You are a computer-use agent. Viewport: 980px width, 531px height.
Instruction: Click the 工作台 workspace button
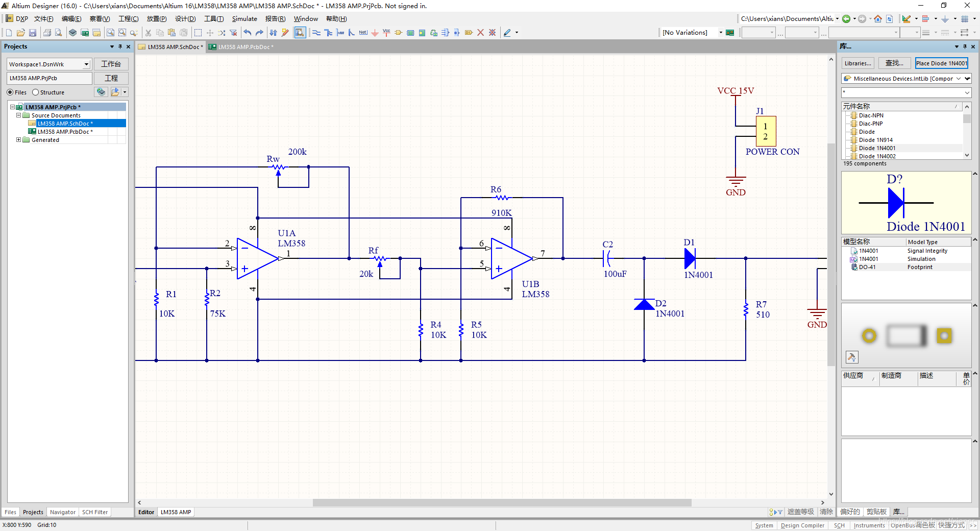(x=111, y=64)
